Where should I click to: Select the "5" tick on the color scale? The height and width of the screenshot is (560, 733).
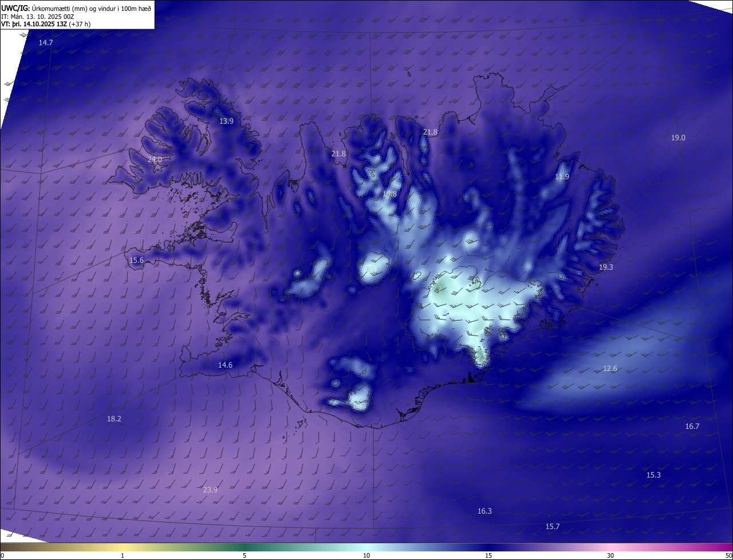click(x=245, y=555)
